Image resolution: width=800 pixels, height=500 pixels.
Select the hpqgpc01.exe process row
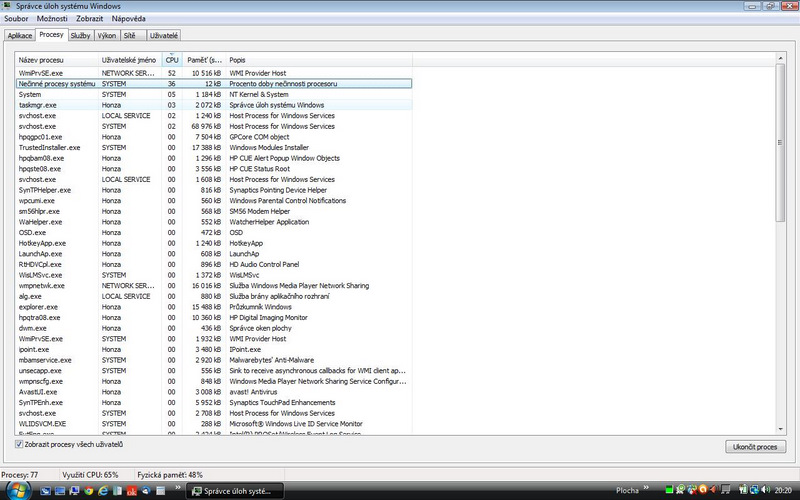213,137
